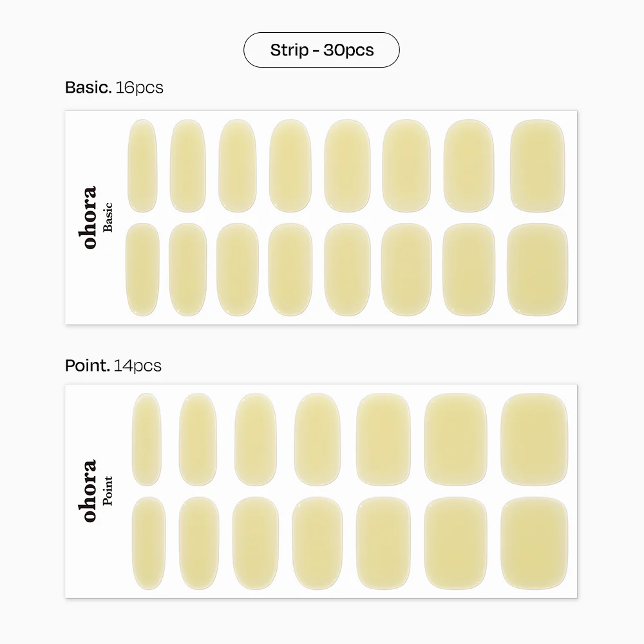Image resolution: width=644 pixels, height=644 pixels.
Task: Pick the widest strip in Basic lower row
Action: click(537, 269)
